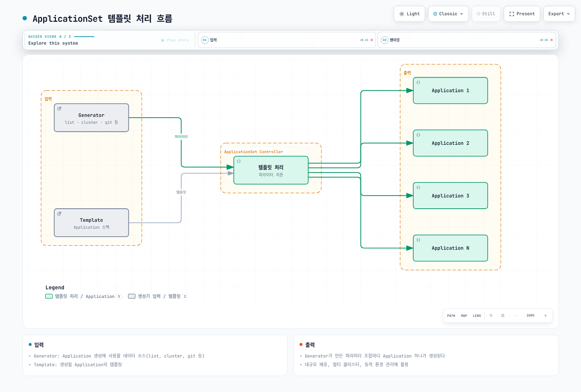
Task: Open guided view 01 입력
Action: [x=287, y=40]
